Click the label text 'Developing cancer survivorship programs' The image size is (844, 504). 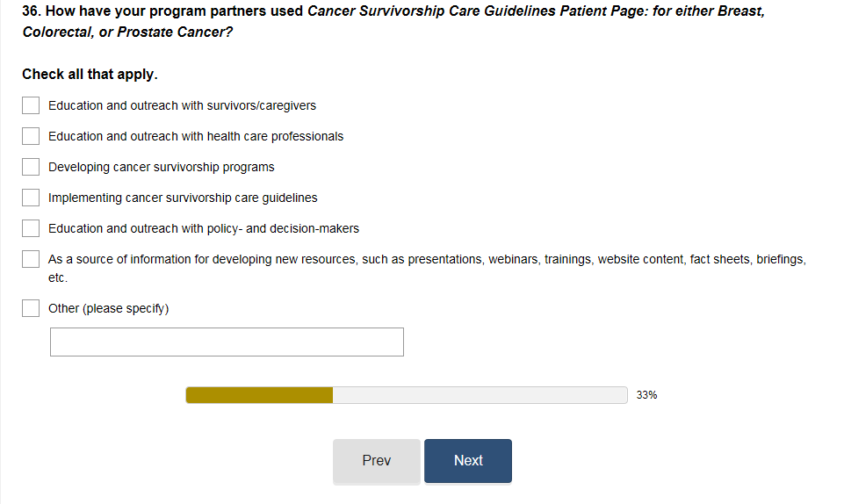tap(162, 167)
